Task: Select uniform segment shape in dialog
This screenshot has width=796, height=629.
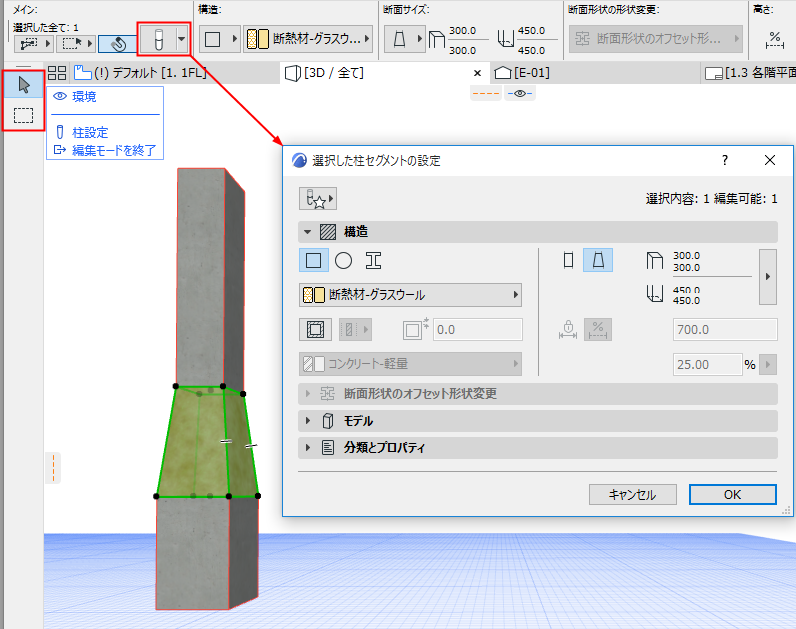Action: (569, 260)
